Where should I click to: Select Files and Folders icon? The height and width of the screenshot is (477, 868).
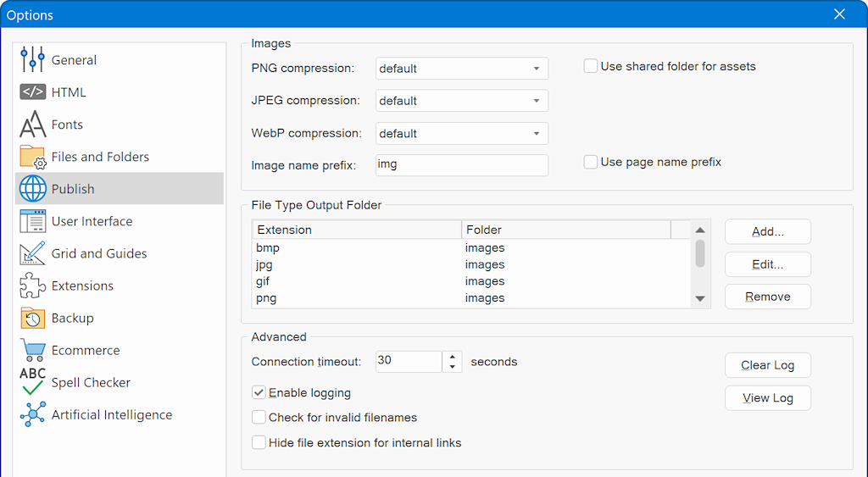pyautogui.click(x=32, y=157)
